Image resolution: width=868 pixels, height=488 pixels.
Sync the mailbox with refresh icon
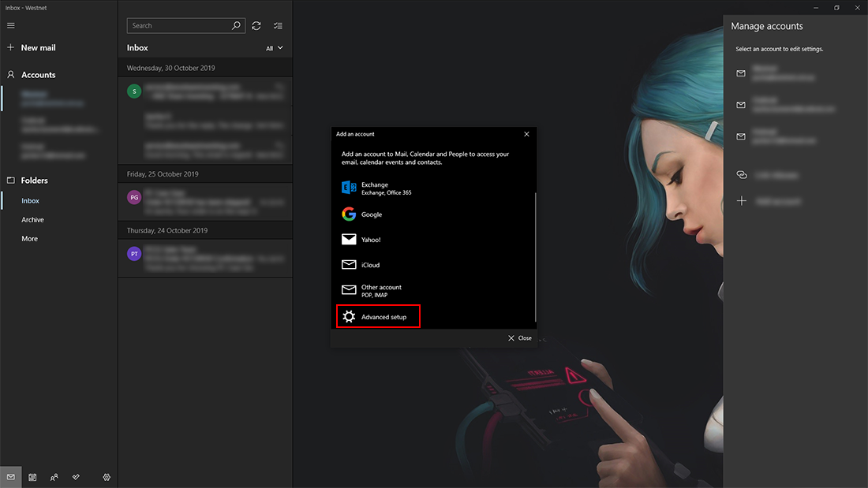(x=256, y=25)
